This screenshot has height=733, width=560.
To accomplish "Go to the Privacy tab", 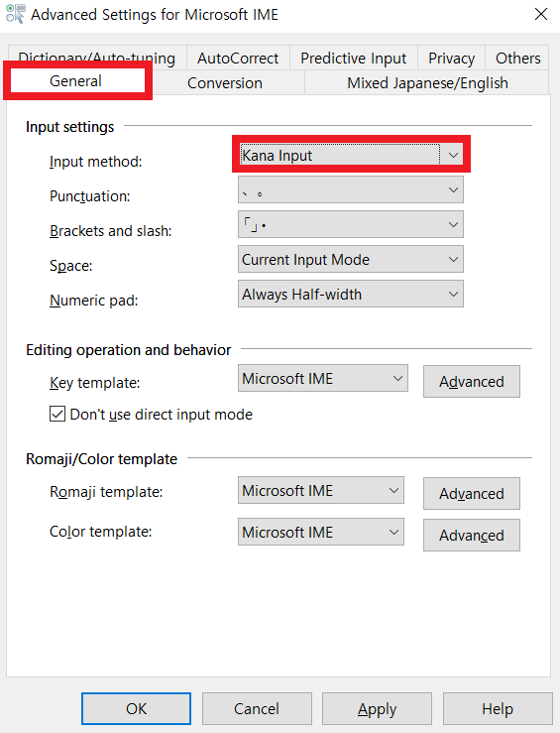I will click(x=451, y=58).
